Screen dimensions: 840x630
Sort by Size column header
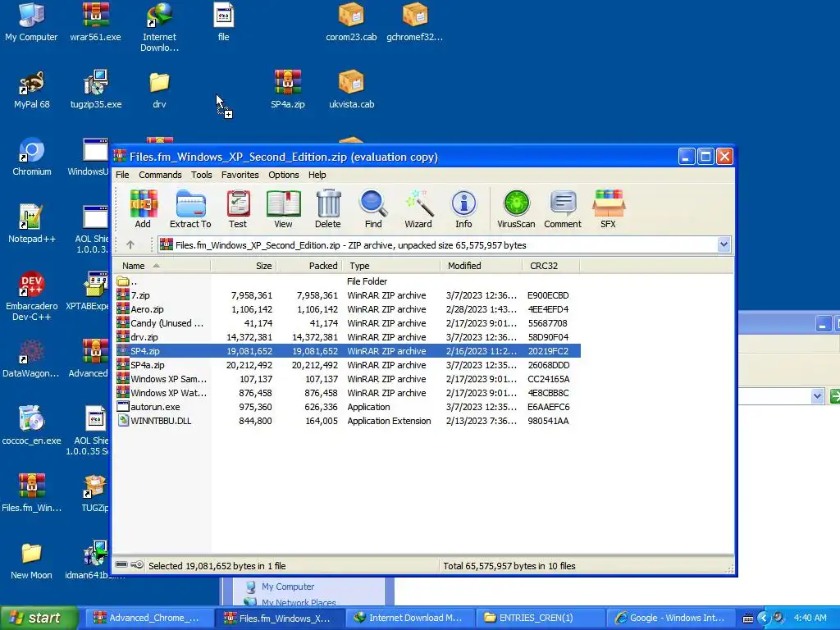pos(244,266)
